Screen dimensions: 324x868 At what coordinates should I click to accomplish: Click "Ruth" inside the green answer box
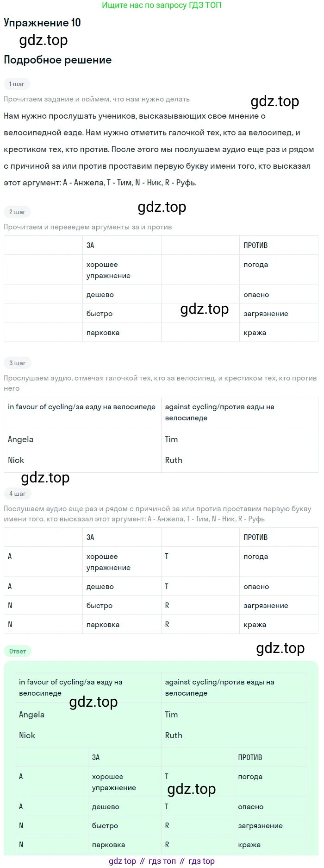coord(174,735)
